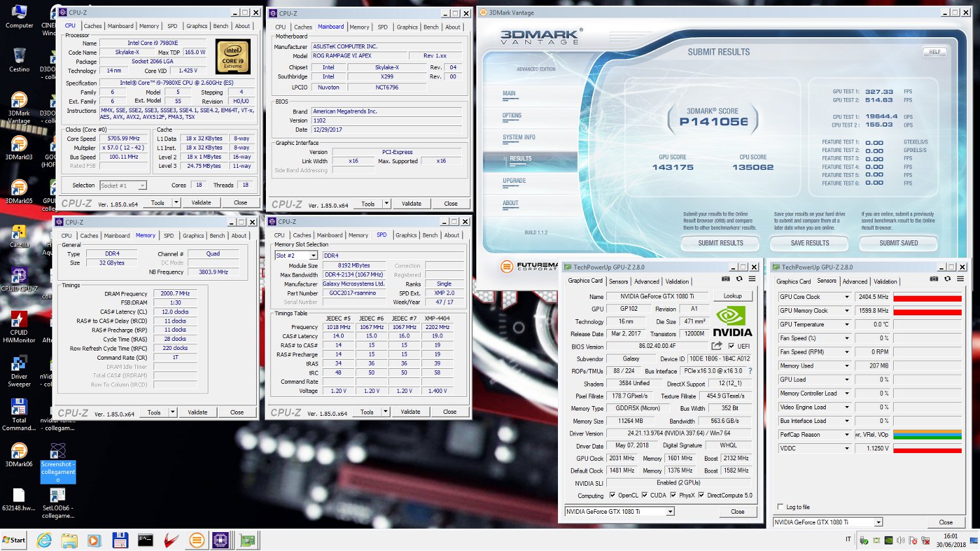Open Tools dropdown arrow in CPU-Z SPD window
This screenshot has height=551, width=980.
click(x=385, y=412)
